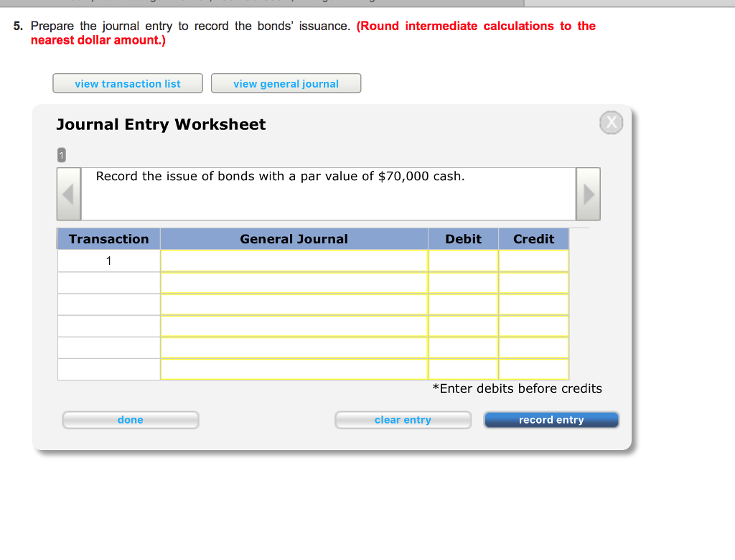Viewport: 735px width, 560px height.
Task: Select Debit field in second row
Action: pos(463,283)
